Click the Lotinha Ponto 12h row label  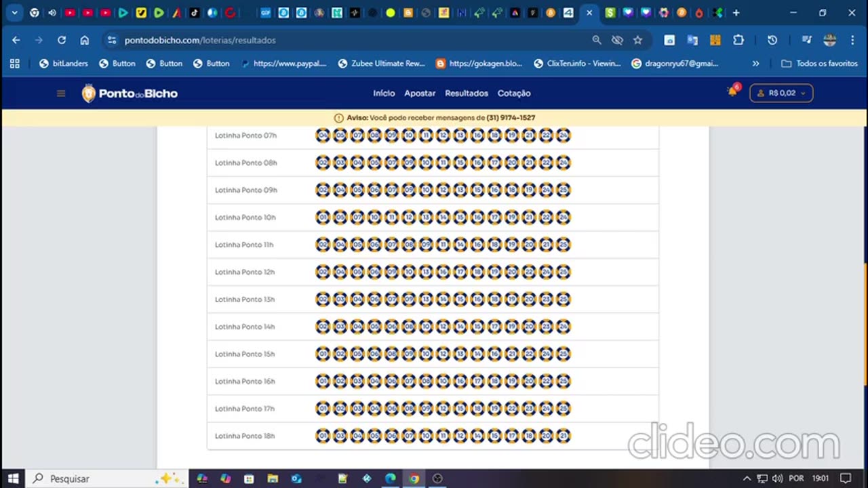(245, 272)
